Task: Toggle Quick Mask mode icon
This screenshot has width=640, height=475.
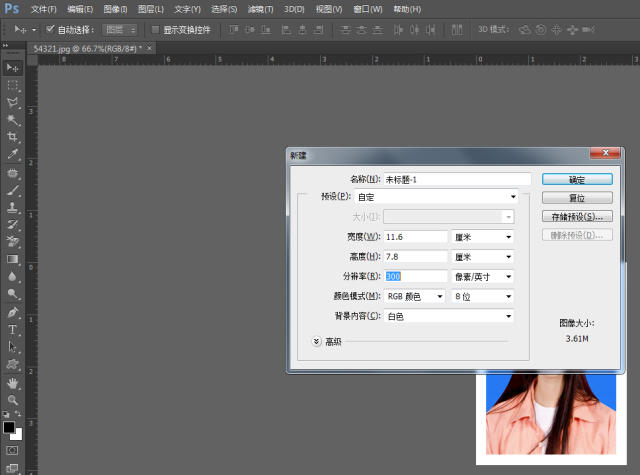Action: (x=13, y=451)
